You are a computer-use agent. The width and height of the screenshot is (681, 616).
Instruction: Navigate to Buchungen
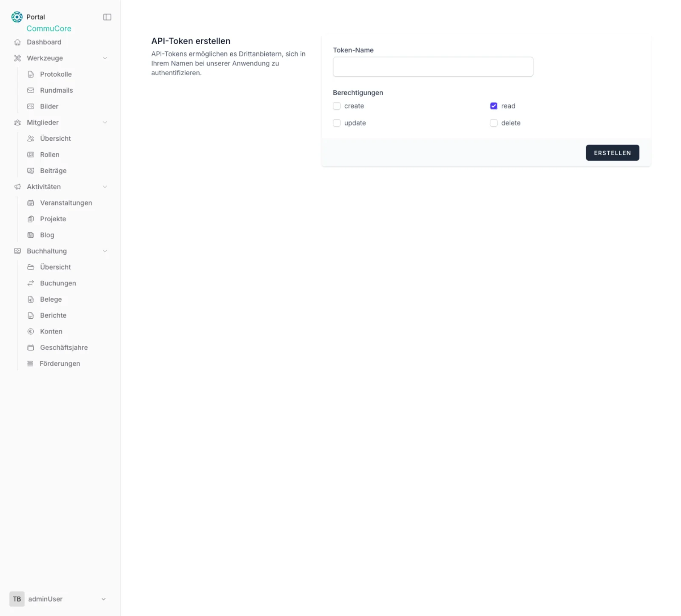point(67,283)
